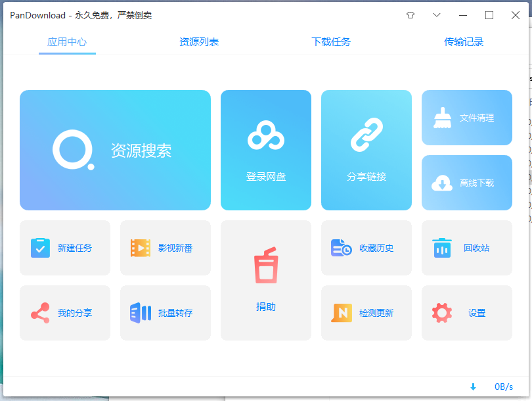
Task: Click the 收藏历史 document clock icon
Action: tap(342, 248)
